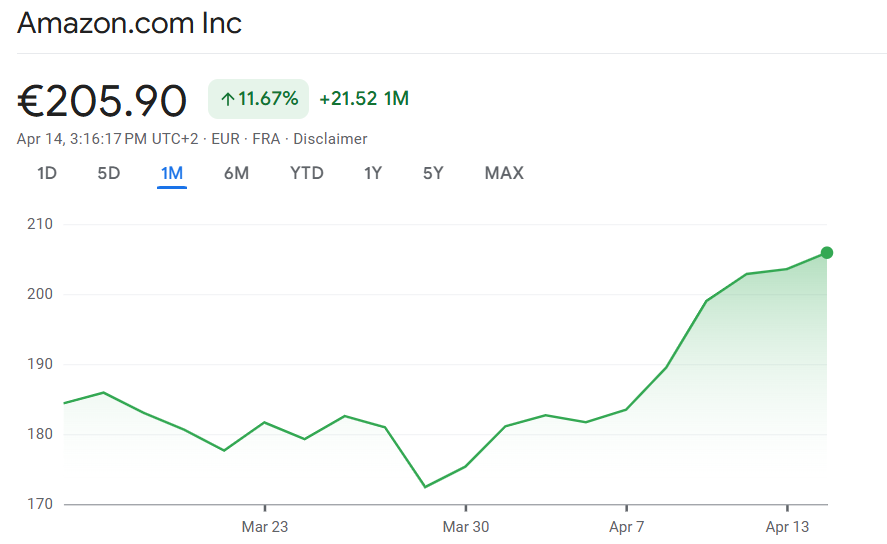Viewport: 887px width, 544px height.
Task: Switch to the 5D time range
Action: click(108, 173)
